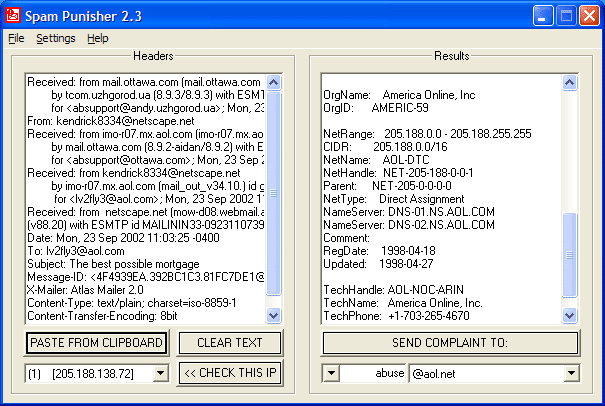Expand the abuse username dropdown arrow
The height and width of the screenshot is (406, 605).
[x=331, y=373]
